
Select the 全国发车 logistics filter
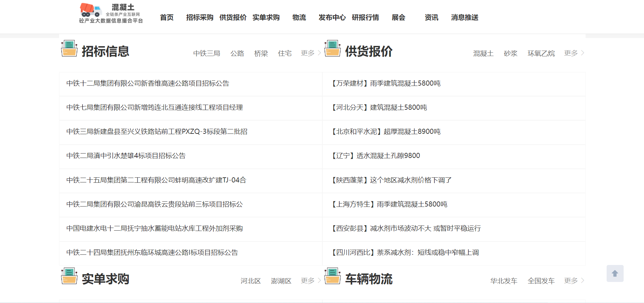click(541, 281)
